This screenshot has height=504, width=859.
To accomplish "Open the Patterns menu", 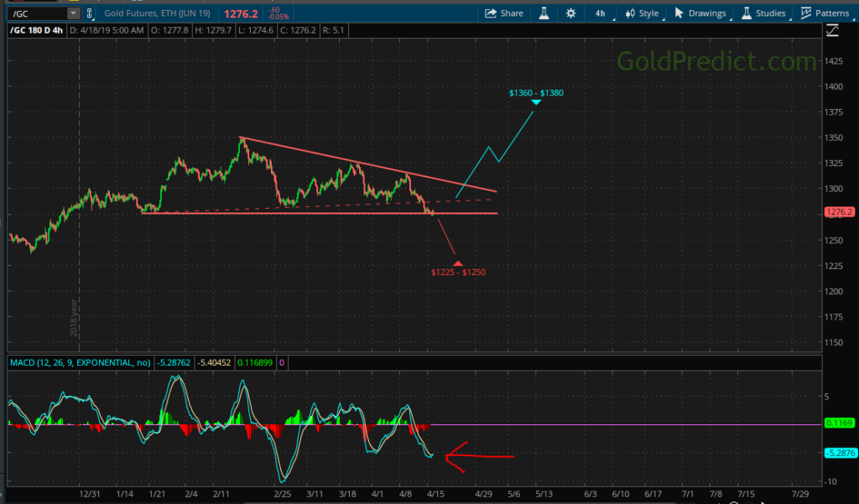I will tap(825, 13).
